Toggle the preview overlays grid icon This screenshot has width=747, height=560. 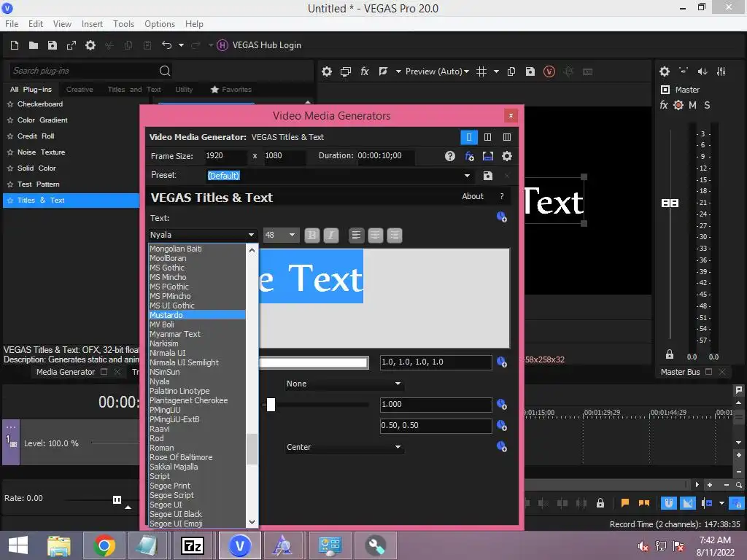point(481,71)
